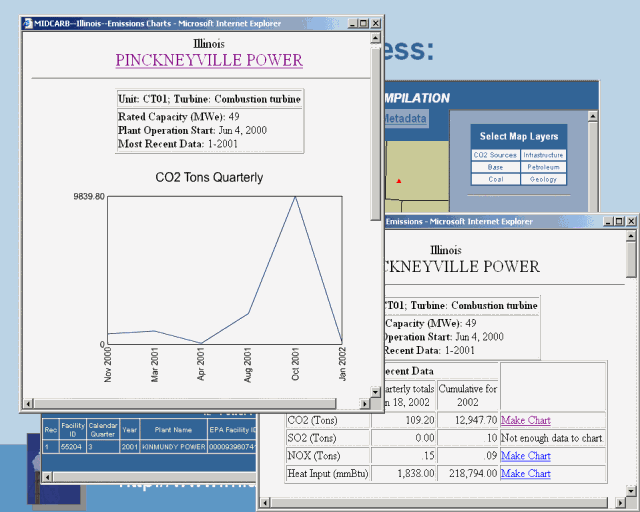Click the up arrow of the charts window vertical scrollbar
Viewport: 640px width, 512px height.
coord(376,38)
